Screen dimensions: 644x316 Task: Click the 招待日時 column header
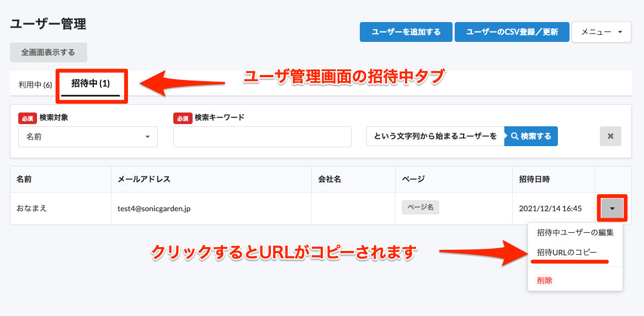(534, 179)
